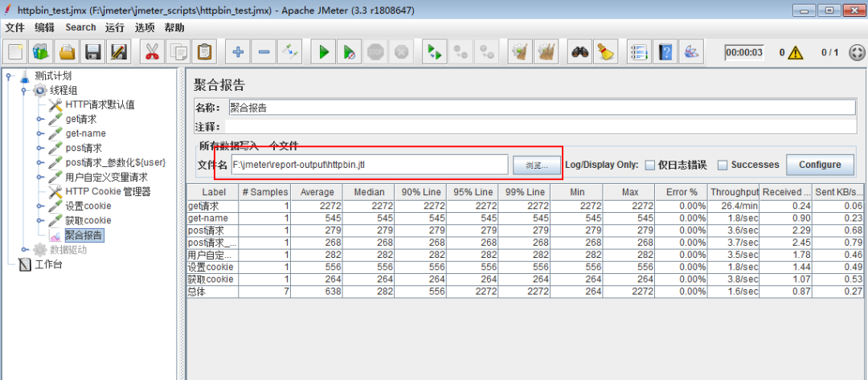This screenshot has height=380, width=868.
Task: Open the Templates icon
Action: click(x=42, y=52)
